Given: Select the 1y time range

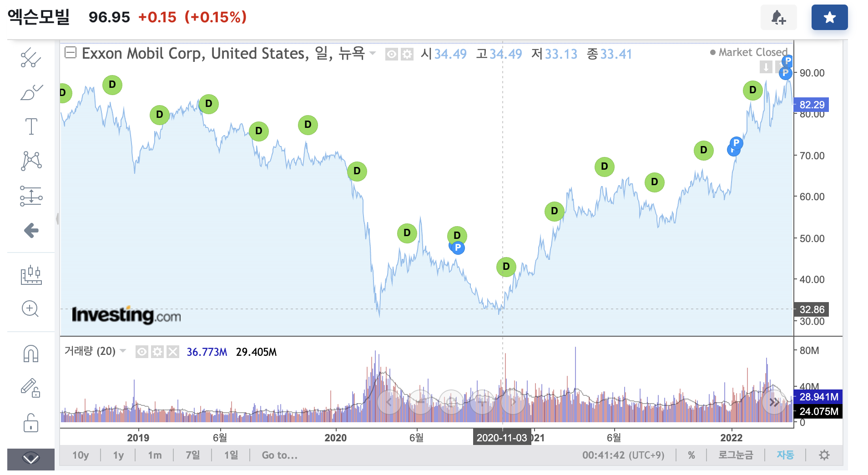Looking at the screenshot, I should [x=118, y=455].
